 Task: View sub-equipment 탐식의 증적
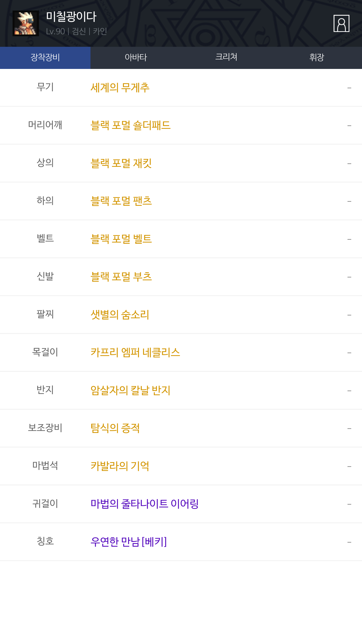click(x=115, y=428)
